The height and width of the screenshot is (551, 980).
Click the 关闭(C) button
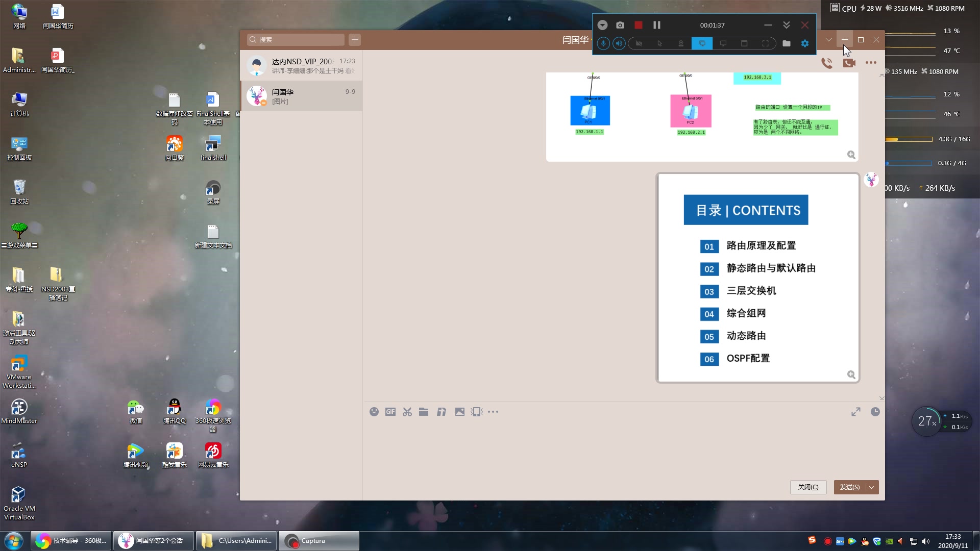(x=808, y=487)
